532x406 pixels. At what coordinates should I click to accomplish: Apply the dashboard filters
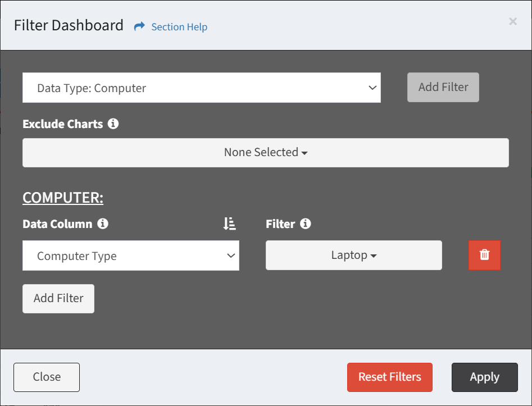tap(484, 377)
